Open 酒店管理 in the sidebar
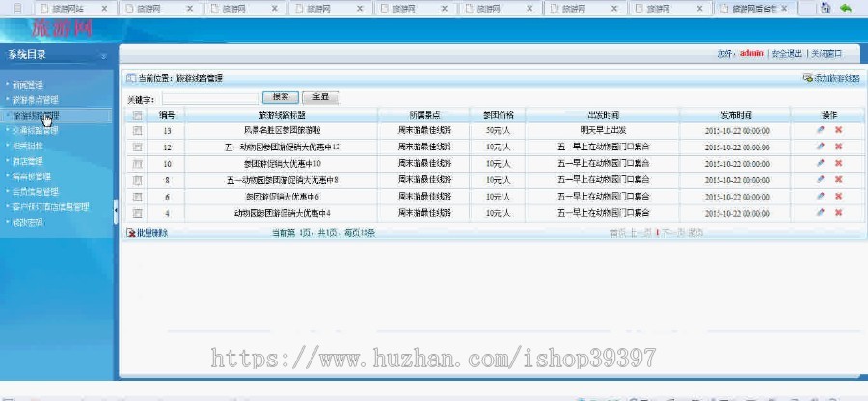This screenshot has width=868, height=401. (28, 161)
